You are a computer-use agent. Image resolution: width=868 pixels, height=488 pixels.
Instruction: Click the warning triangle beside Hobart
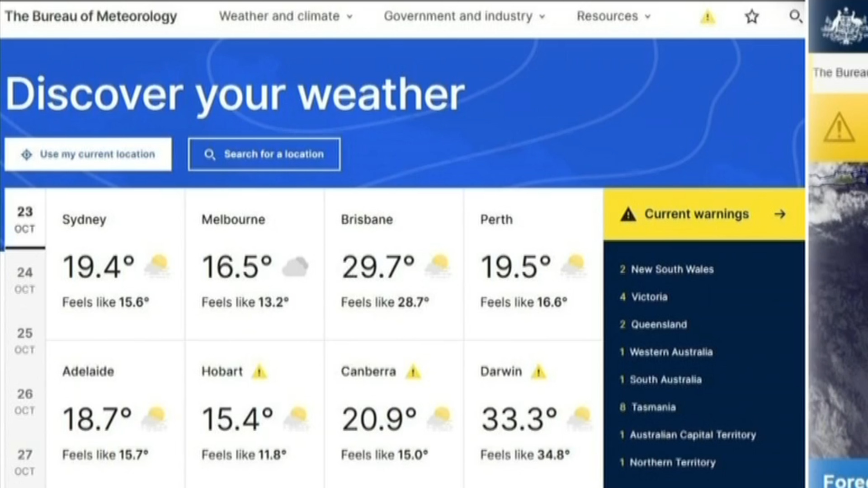[x=259, y=372]
